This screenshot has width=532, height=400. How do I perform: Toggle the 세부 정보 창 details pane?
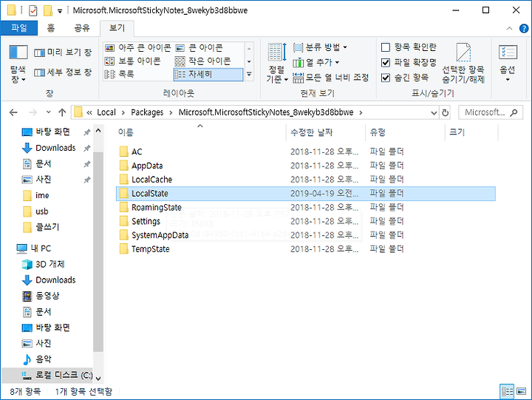tap(63, 72)
